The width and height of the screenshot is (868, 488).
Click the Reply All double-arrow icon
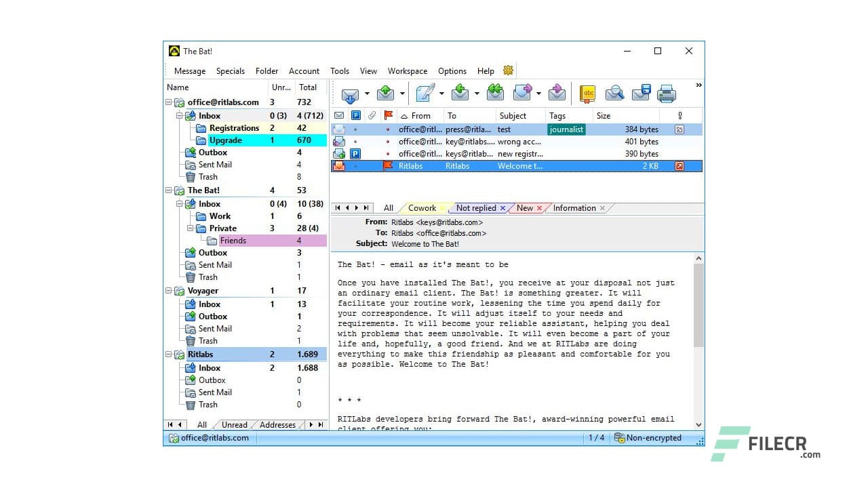point(495,94)
